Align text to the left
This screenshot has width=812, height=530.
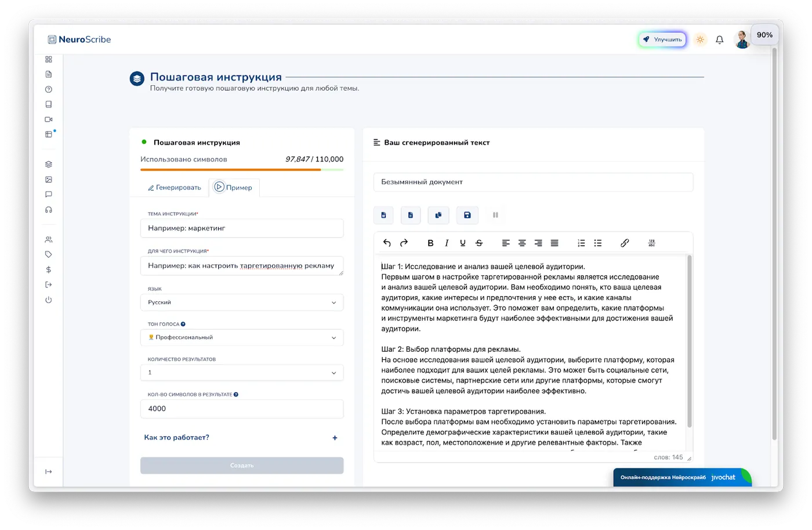tap(506, 243)
